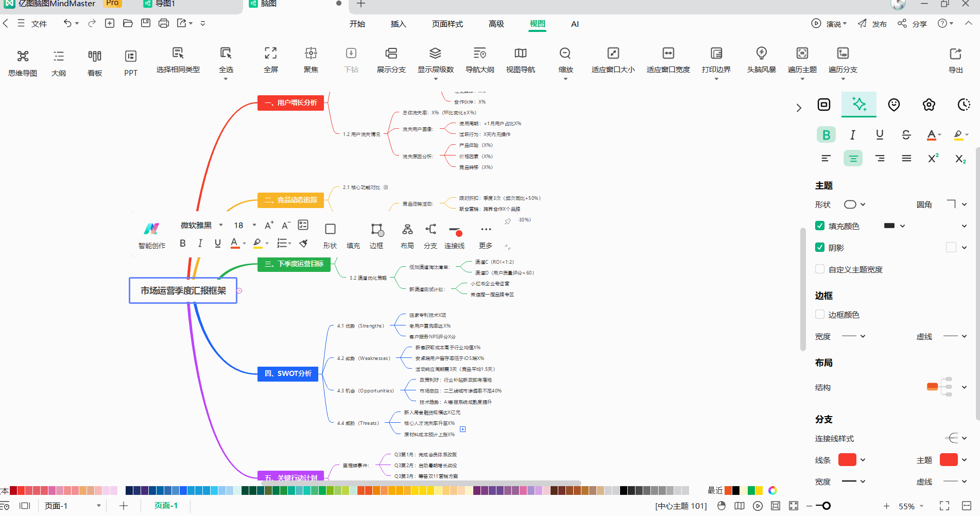Viewport: 980px width, 516px height.
Task: Uncheck the 填充颜色 checkbox
Action: [x=820, y=226]
